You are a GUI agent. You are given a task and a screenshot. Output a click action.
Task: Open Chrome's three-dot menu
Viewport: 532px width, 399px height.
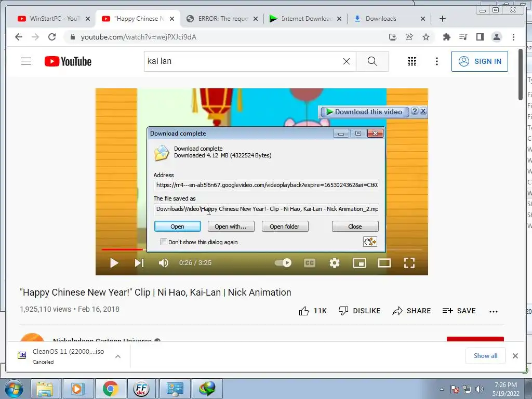pyautogui.click(x=513, y=37)
